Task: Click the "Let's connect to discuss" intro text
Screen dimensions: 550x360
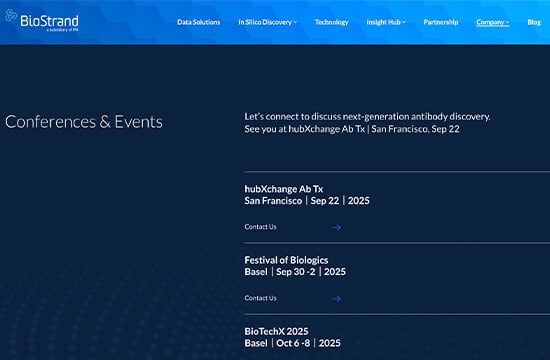Action: [367, 116]
